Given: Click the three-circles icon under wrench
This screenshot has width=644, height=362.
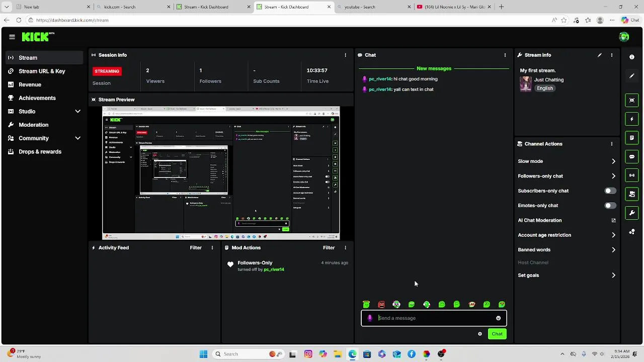Looking at the screenshot, I should coord(632,231).
